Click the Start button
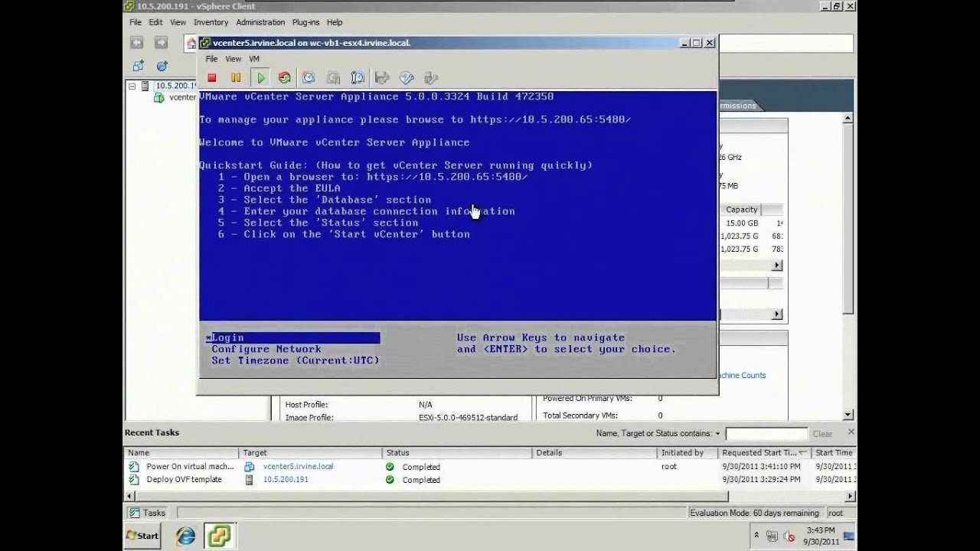 (142, 536)
